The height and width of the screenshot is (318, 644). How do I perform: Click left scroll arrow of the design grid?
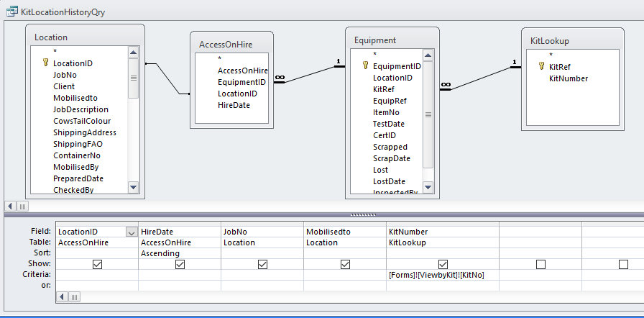point(62,296)
